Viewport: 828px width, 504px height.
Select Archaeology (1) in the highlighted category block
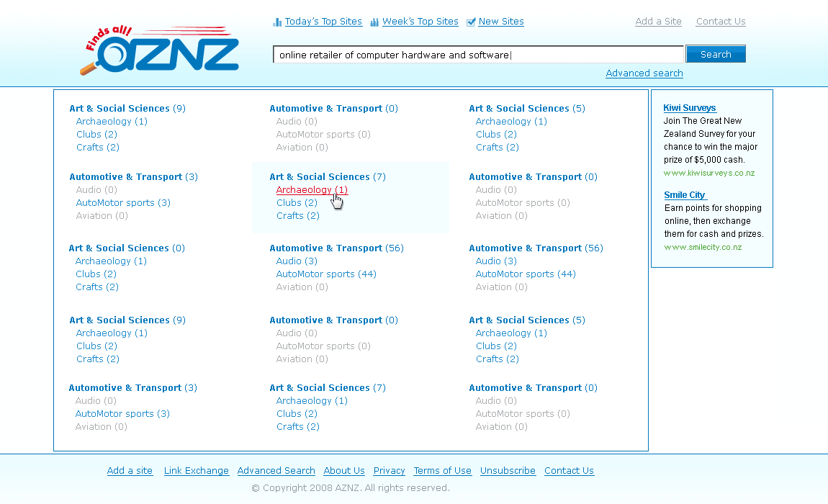312,189
